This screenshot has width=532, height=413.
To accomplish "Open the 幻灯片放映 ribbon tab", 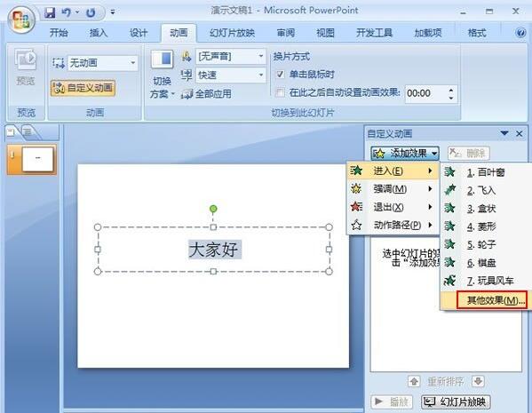I will 232,33.
